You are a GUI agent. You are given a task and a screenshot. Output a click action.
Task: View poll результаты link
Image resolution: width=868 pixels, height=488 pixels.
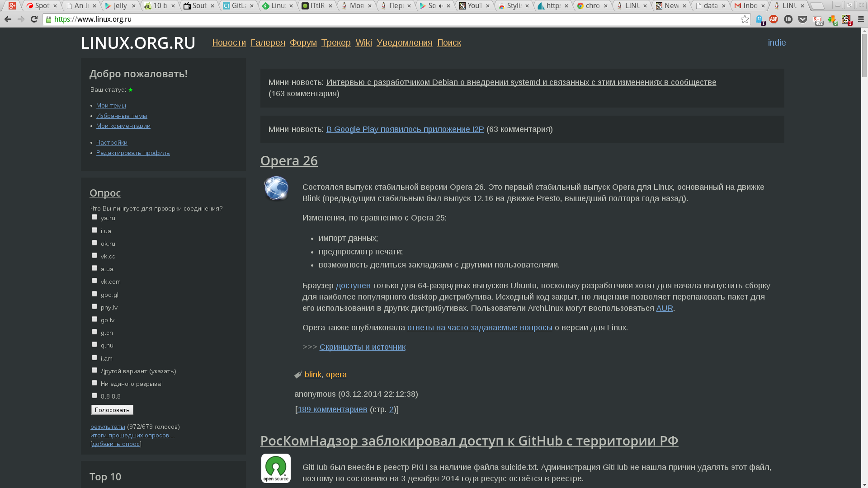108,427
